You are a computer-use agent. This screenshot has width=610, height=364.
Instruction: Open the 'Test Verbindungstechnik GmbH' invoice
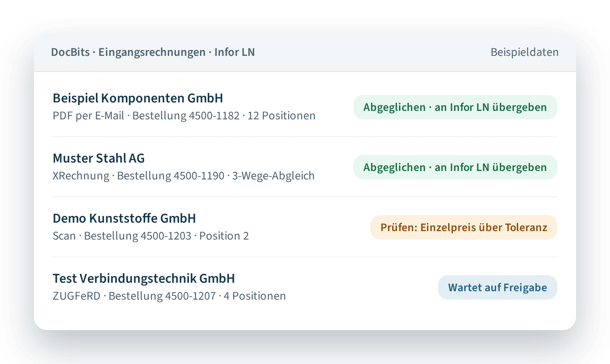pyautogui.click(x=305, y=287)
